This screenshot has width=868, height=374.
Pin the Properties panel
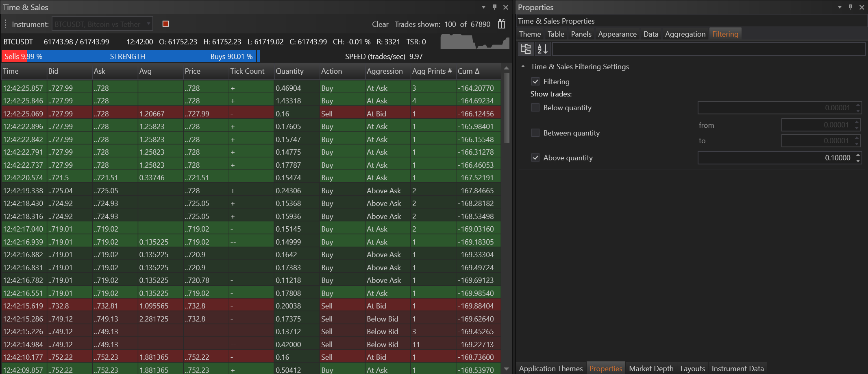coord(850,7)
